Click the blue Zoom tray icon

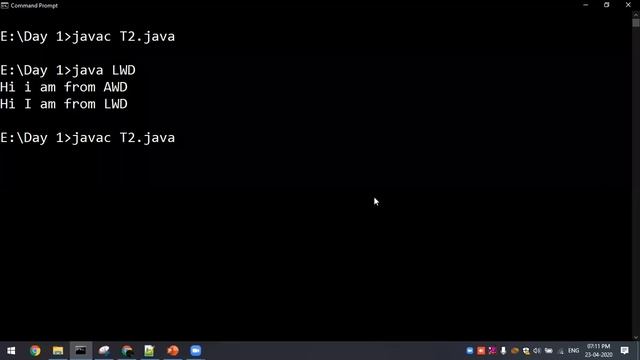coord(469,351)
